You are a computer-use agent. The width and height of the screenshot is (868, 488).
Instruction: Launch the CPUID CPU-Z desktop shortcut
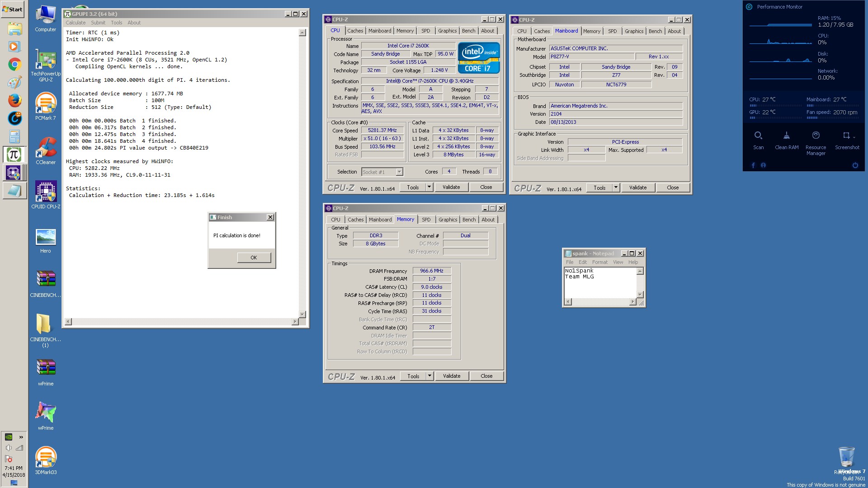(46, 195)
